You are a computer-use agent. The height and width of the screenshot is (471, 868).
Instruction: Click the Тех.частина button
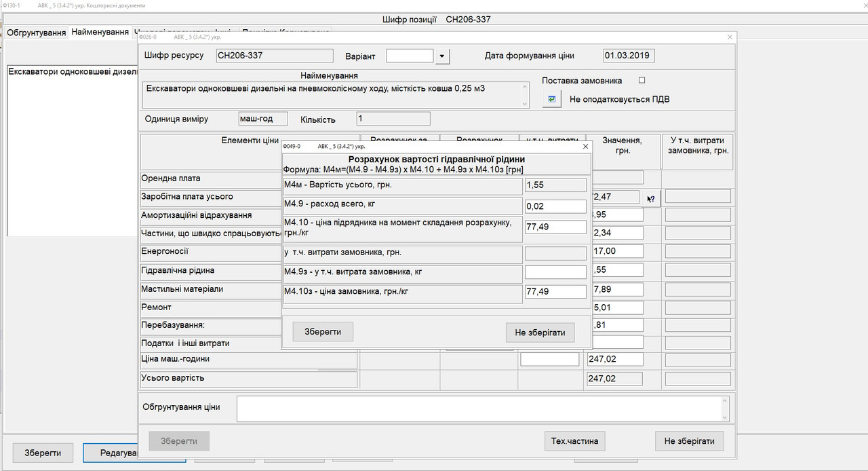point(574,441)
